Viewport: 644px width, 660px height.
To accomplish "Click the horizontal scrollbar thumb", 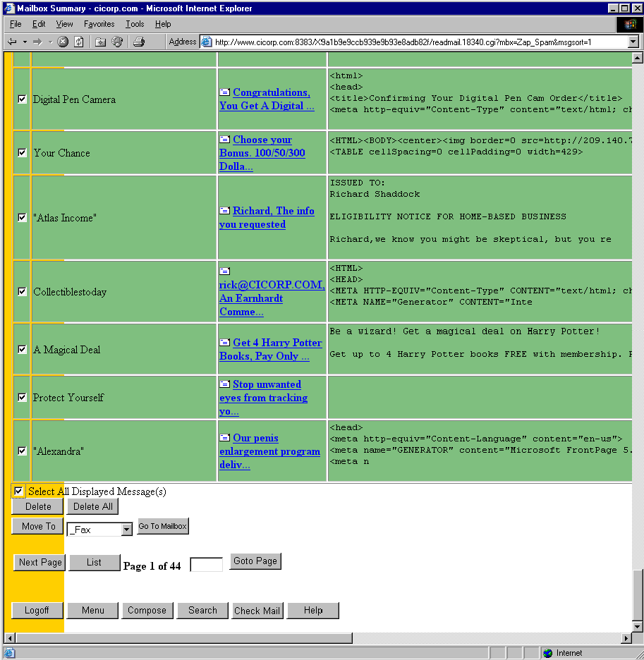I will pyautogui.click(x=183, y=638).
